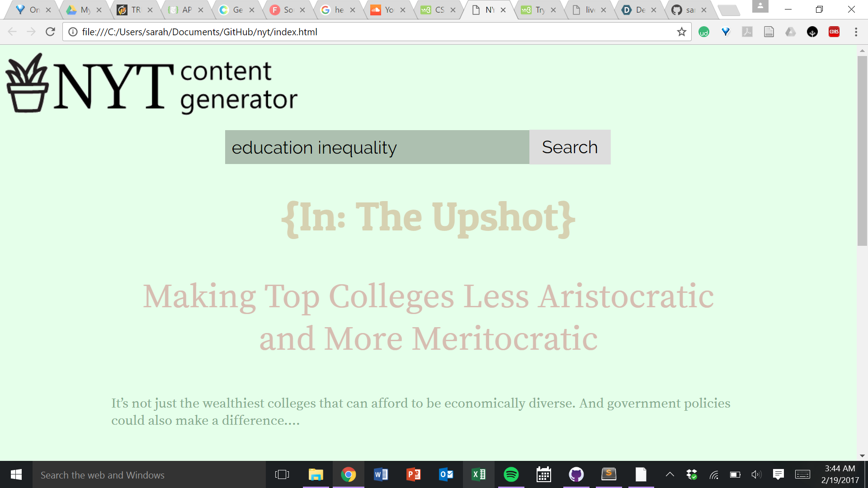Click the bookmark star icon

(x=681, y=32)
